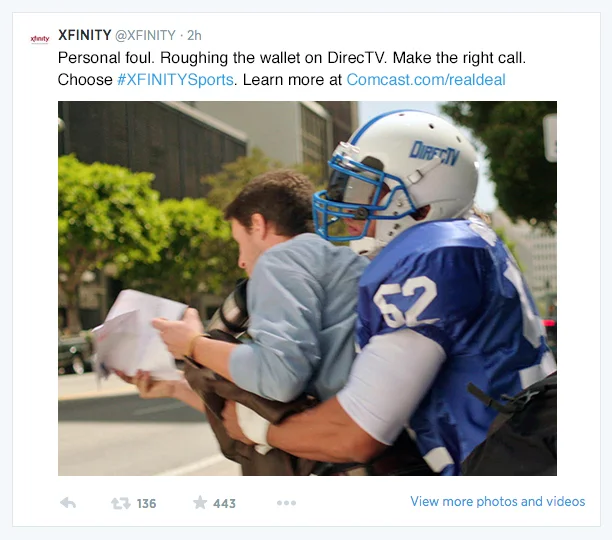The height and width of the screenshot is (540, 612).
Task: Click the 'Personal foul' tweet sentence
Action: tap(106, 58)
